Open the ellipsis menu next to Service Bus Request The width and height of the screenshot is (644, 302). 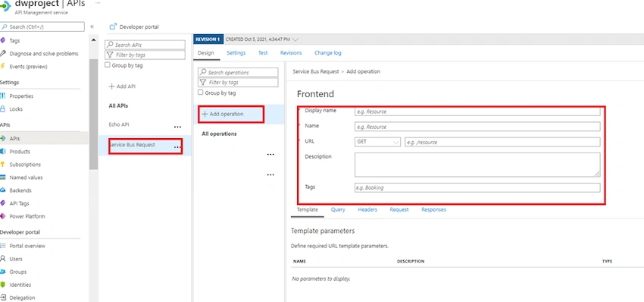click(177, 147)
